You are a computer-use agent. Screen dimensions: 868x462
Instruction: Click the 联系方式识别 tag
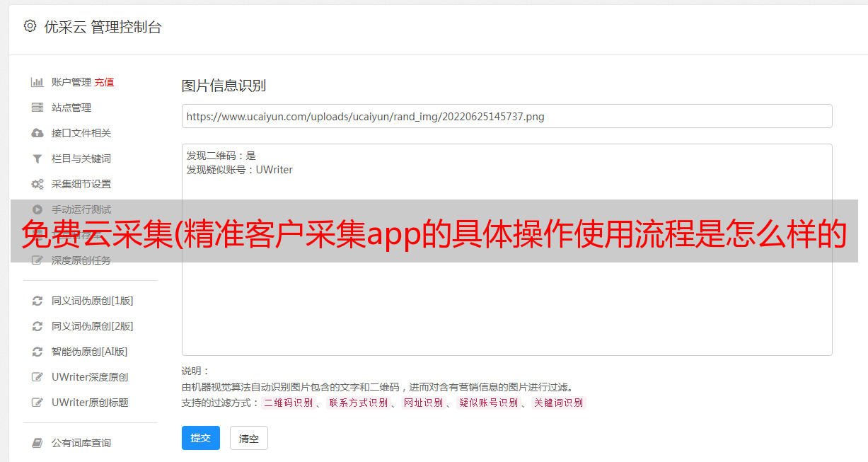pyautogui.click(x=358, y=403)
